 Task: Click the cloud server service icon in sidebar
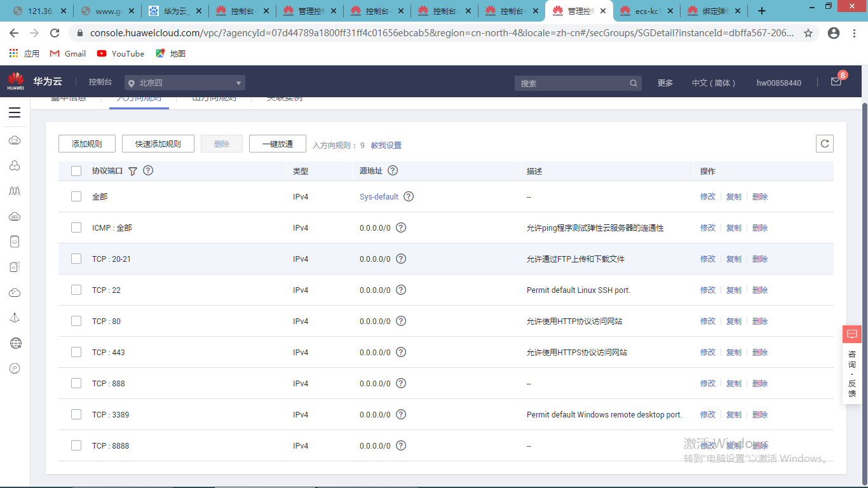14,140
